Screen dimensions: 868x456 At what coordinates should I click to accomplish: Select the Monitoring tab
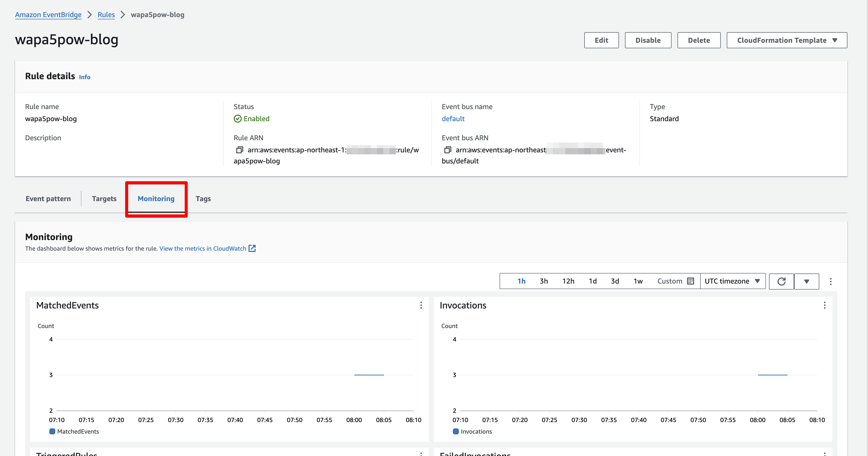point(156,199)
